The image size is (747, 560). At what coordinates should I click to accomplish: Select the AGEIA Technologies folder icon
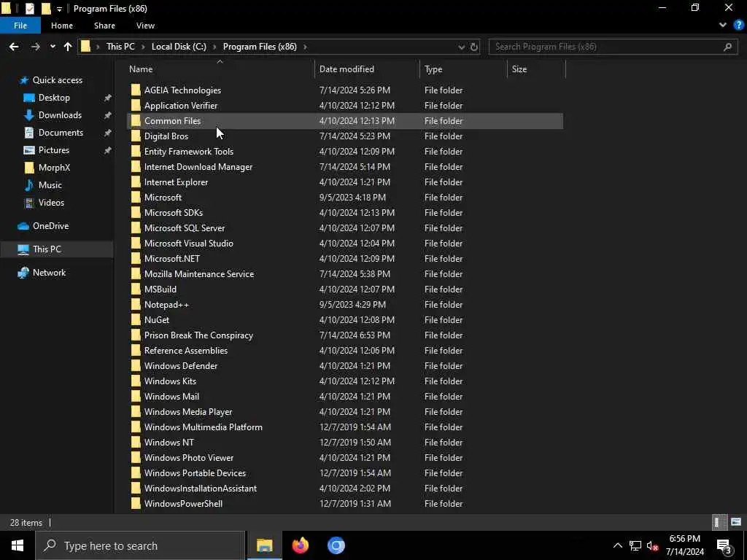(136, 90)
